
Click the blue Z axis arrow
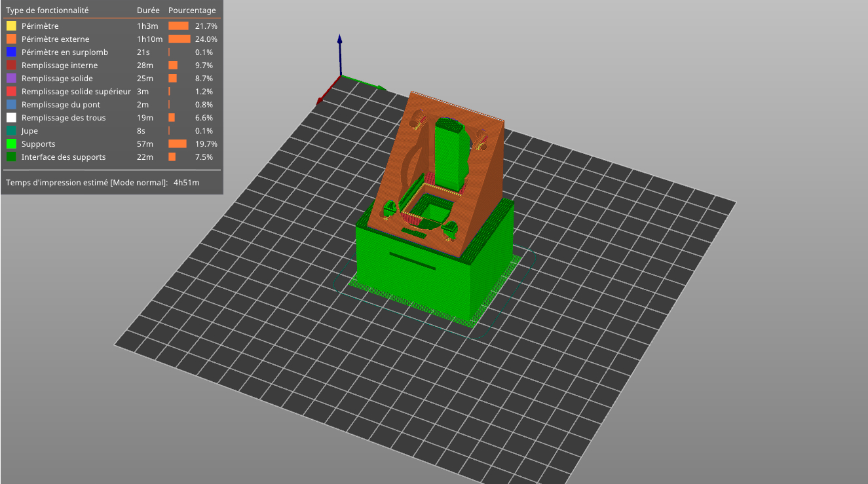pyautogui.click(x=339, y=55)
